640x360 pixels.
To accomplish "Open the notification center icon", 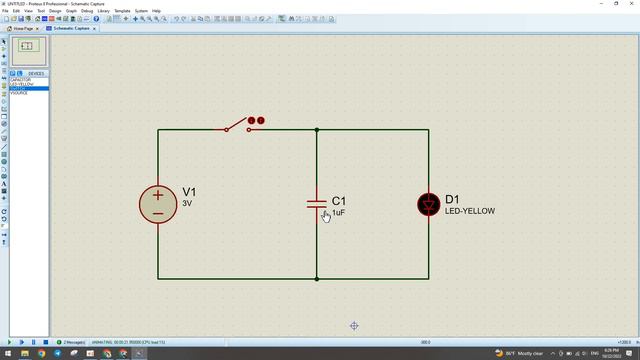I will point(629,353).
